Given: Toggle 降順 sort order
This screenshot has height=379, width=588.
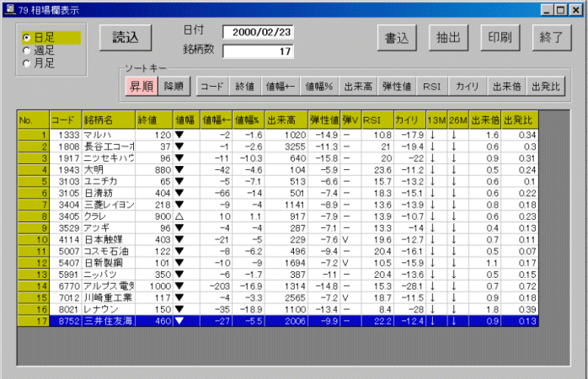Looking at the screenshot, I should tap(174, 86).
